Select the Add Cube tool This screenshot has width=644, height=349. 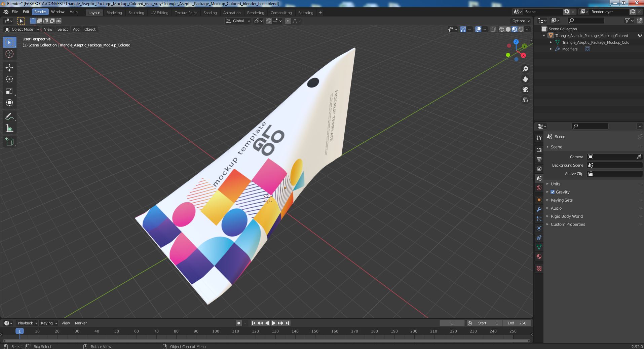(9, 142)
